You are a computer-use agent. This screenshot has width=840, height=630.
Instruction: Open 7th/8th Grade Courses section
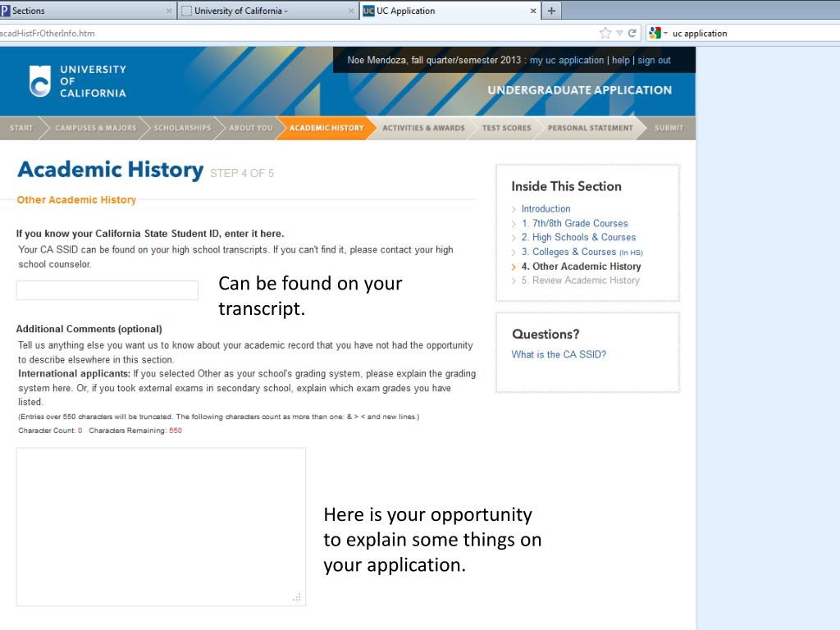click(574, 223)
